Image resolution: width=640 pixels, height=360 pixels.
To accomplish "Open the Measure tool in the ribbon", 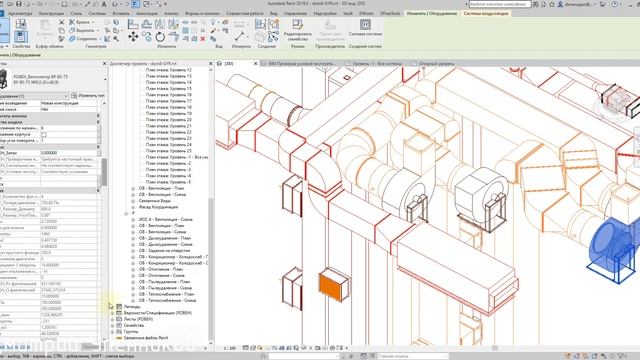I will coord(240,37).
